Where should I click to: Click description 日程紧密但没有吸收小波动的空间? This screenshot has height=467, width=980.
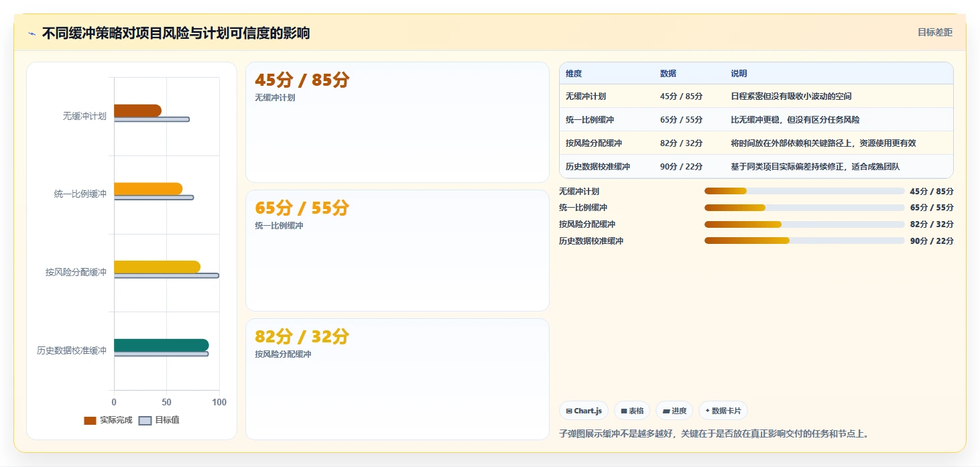coord(791,96)
